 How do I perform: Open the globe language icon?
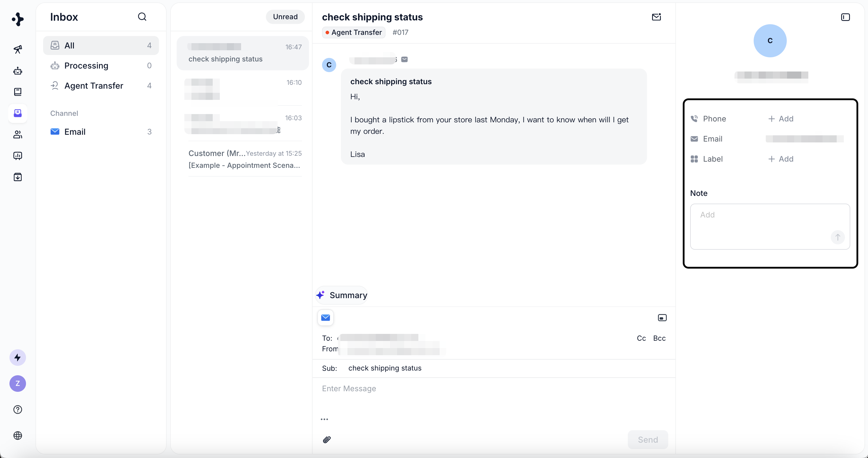click(x=17, y=436)
